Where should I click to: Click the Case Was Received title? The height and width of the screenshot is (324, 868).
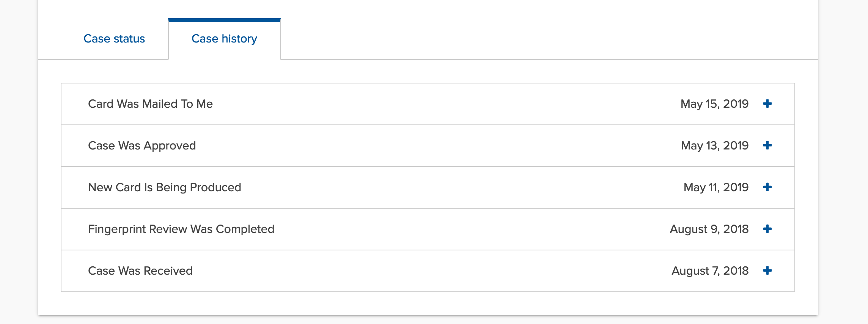(x=140, y=271)
